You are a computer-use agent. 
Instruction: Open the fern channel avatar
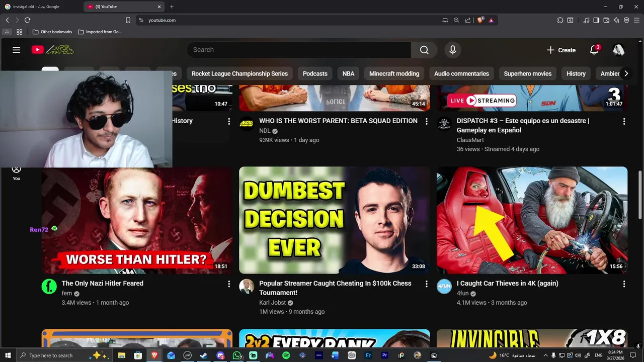click(49, 287)
